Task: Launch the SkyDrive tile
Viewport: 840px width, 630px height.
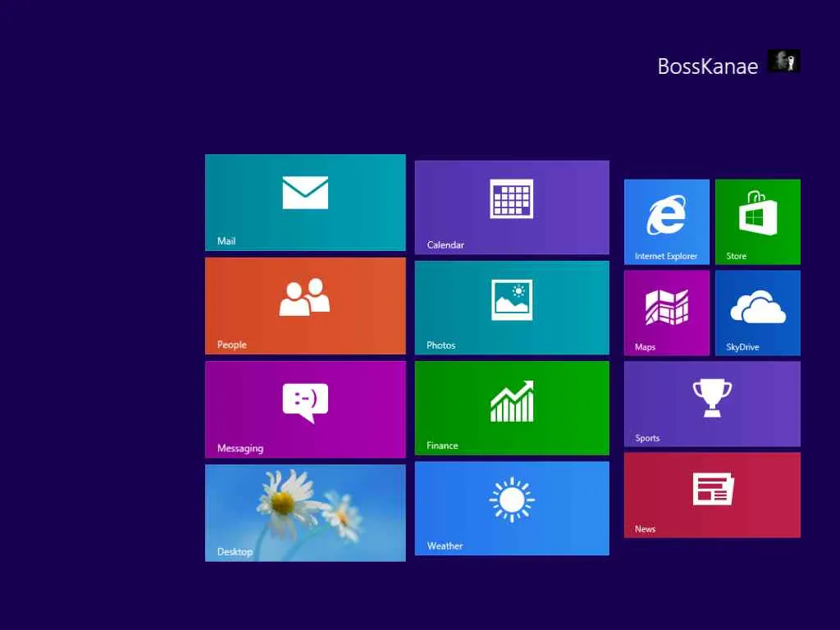Action: 757,313
